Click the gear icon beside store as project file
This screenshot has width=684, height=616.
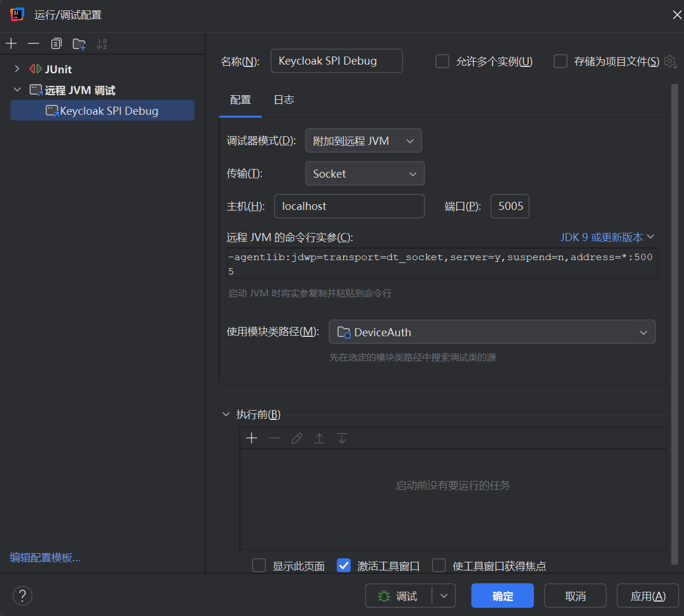click(670, 61)
